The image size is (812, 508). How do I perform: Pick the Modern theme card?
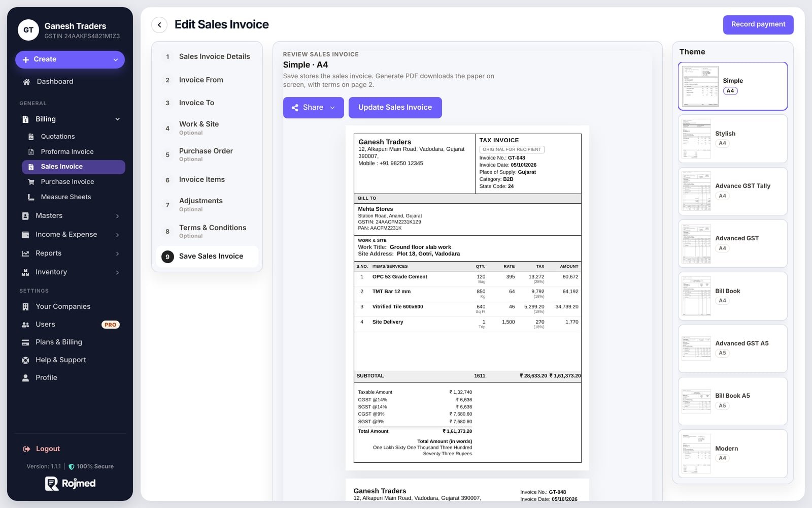[732, 454]
